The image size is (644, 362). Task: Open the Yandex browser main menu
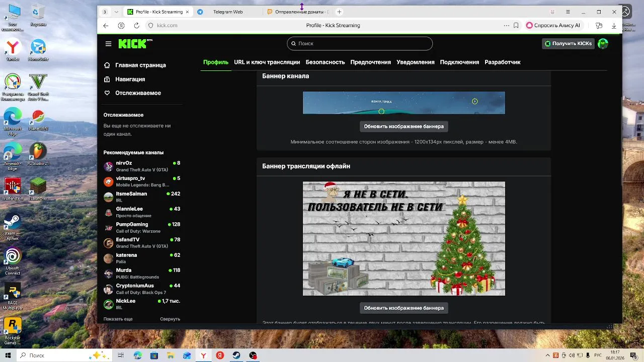(x=568, y=12)
